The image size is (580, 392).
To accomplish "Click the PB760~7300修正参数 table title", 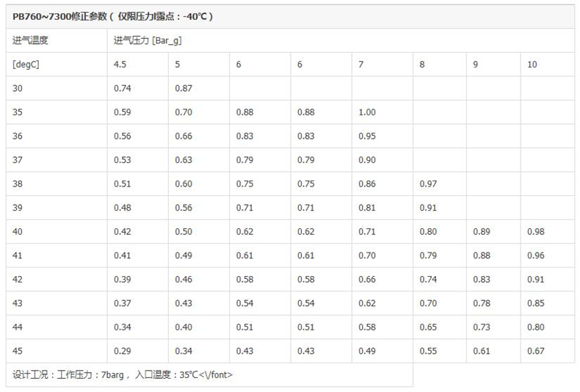I will (x=112, y=17).
